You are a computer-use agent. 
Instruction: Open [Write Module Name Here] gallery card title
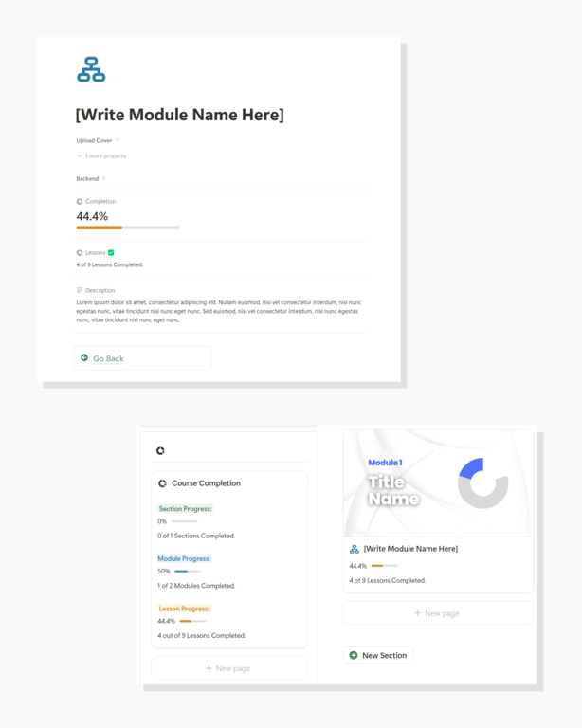410,549
